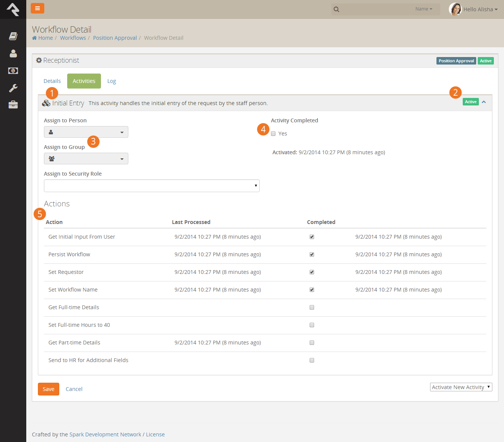
Task: Click the Initial Entry activity title
Action: 68,103
